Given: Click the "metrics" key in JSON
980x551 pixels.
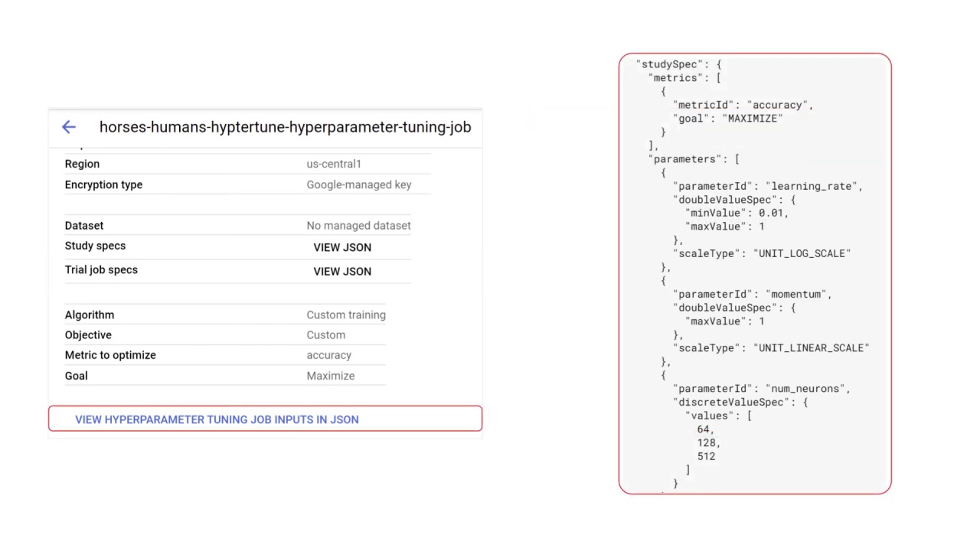Looking at the screenshot, I should point(674,78).
